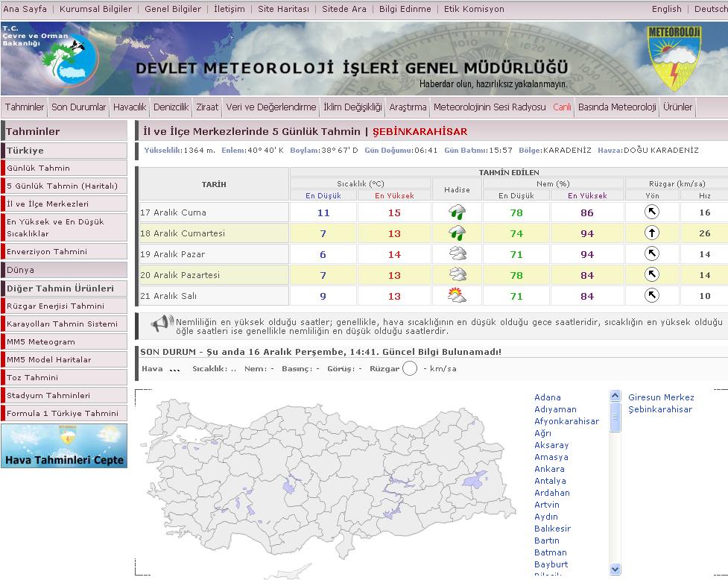Viewport: 728px width, 580px height.
Task: Select İl ve İlçe Merkezleri sidebar item
Action: pos(64,204)
